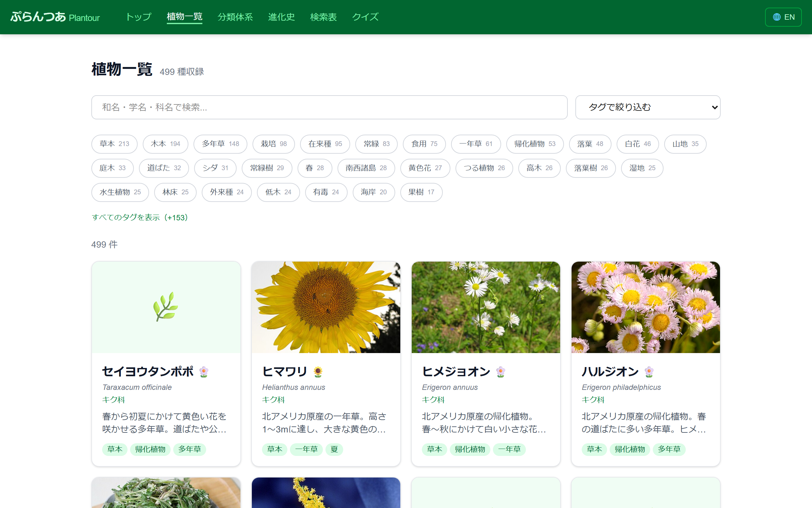
Task: Apply 海岸 20 tag chip
Action: point(374,192)
